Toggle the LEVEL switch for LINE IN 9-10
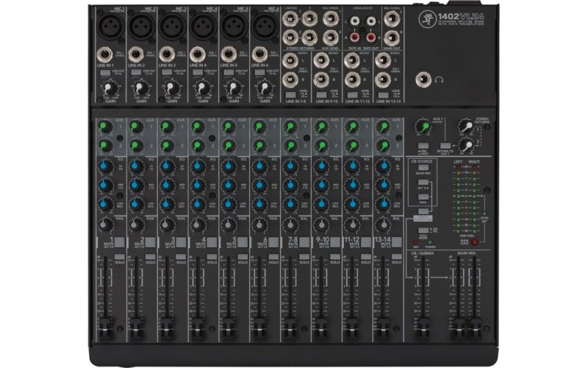Screen dimensions: 588x368 point(321,96)
